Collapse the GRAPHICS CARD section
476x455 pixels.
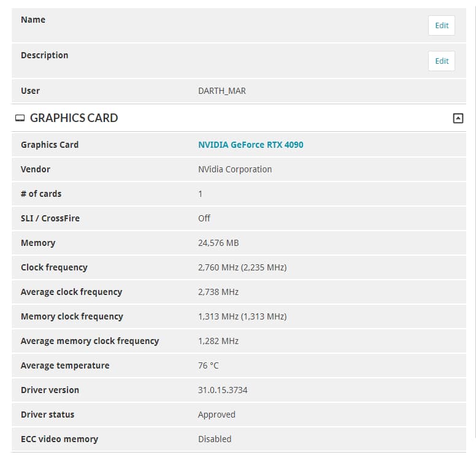[458, 118]
